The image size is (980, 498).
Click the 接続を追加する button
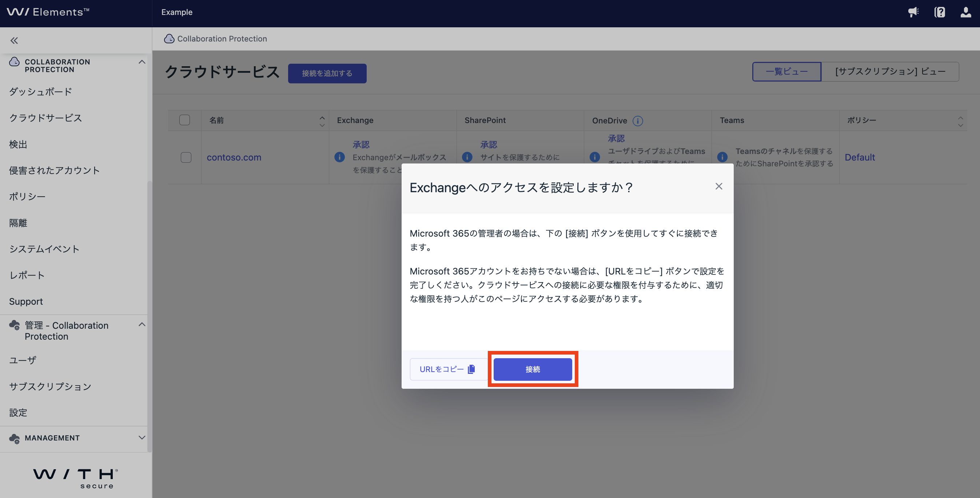click(327, 73)
